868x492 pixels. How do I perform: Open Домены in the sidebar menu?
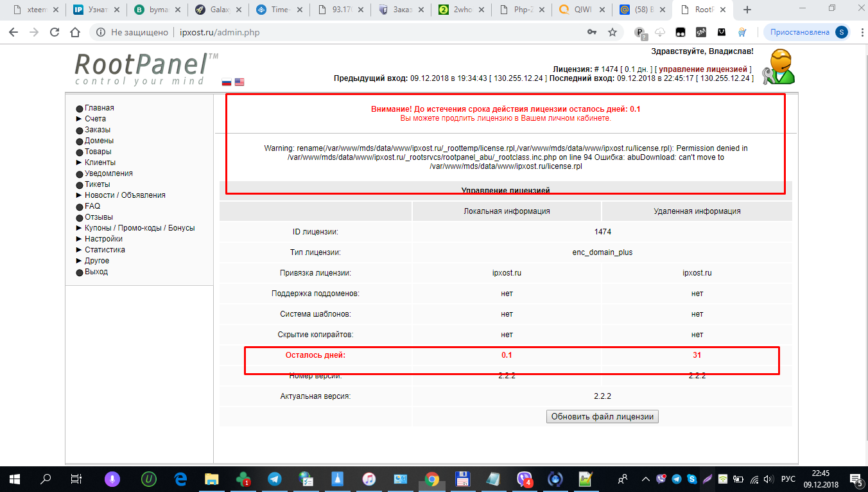point(99,141)
